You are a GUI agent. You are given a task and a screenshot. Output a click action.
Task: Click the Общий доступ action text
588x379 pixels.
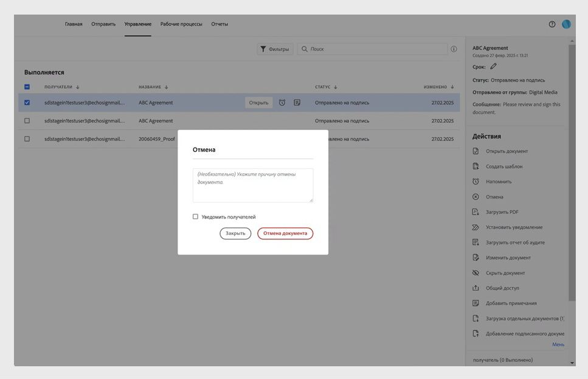coord(502,288)
